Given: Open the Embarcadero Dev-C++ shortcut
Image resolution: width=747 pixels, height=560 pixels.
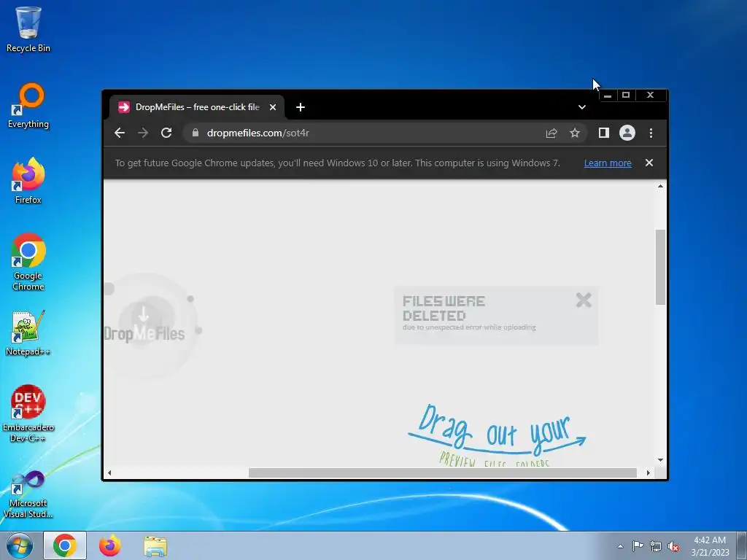Looking at the screenshot, I should 28,413.
